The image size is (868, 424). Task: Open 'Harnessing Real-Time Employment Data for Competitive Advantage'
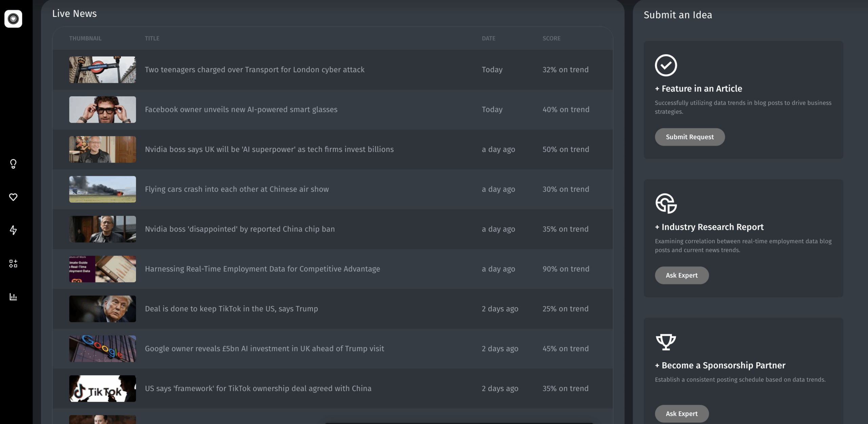click(262, 269)
